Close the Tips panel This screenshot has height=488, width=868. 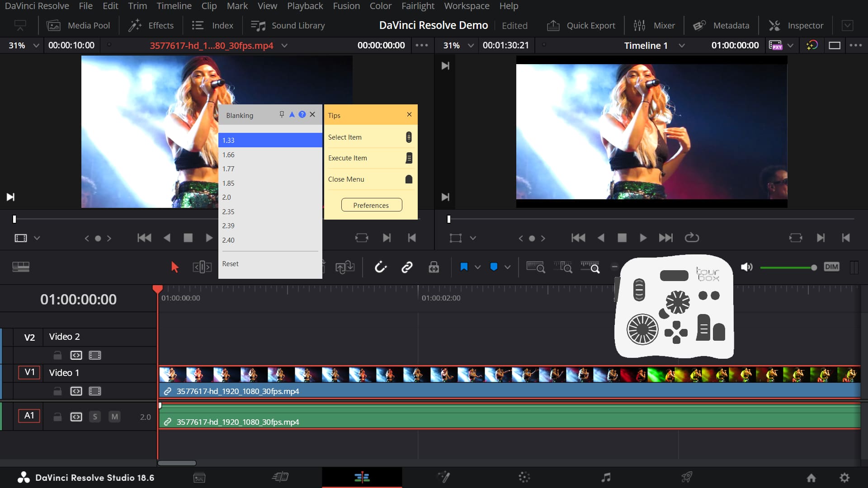tap(409, 115)
